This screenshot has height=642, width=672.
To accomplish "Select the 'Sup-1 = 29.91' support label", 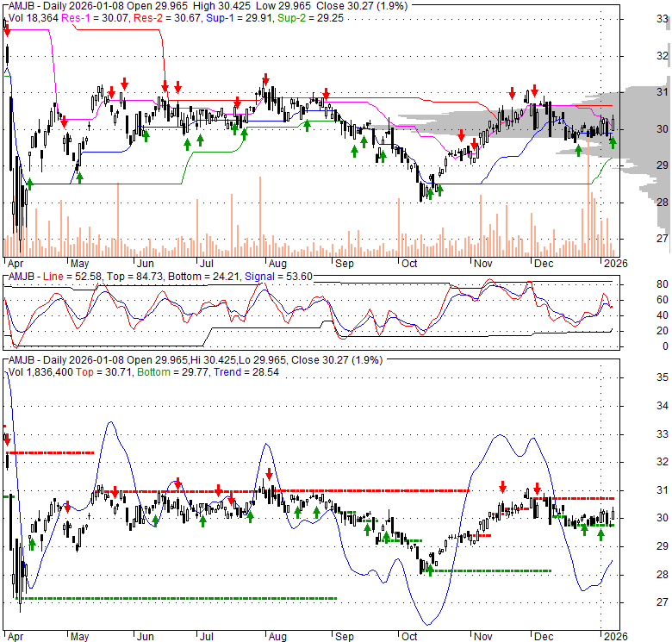I will pyautogui.click(x=240, y=18).
